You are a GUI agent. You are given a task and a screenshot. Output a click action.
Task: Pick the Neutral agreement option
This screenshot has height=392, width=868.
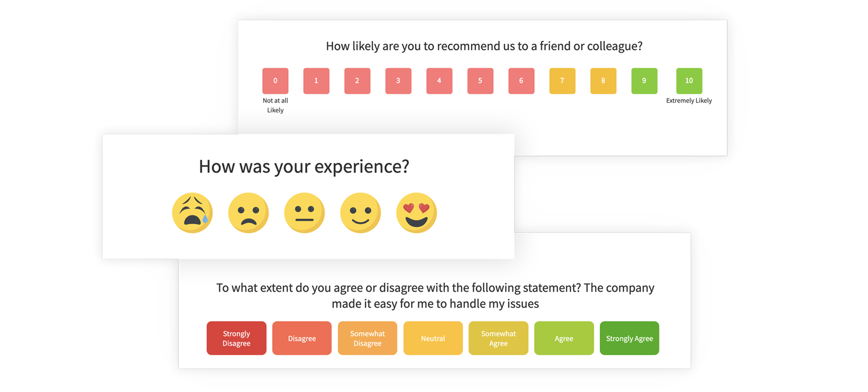(433, 338)
